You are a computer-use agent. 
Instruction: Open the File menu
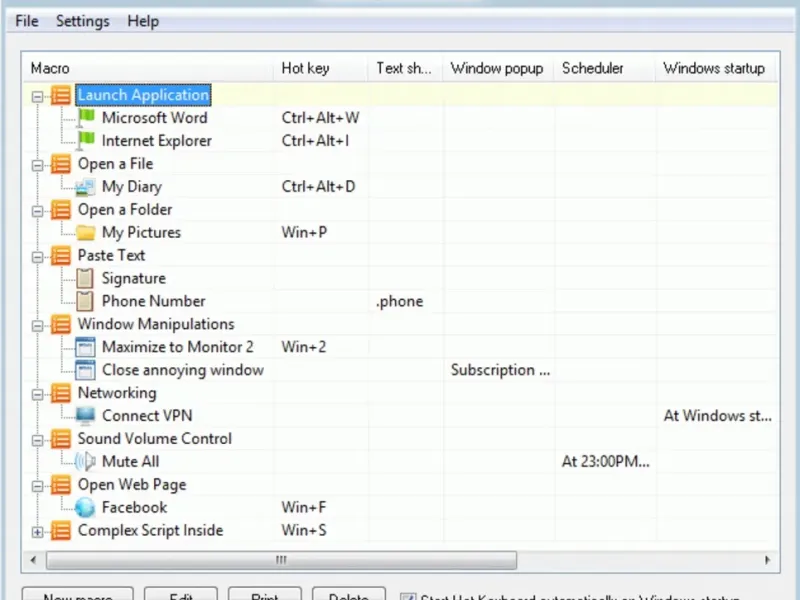[27, 21]
